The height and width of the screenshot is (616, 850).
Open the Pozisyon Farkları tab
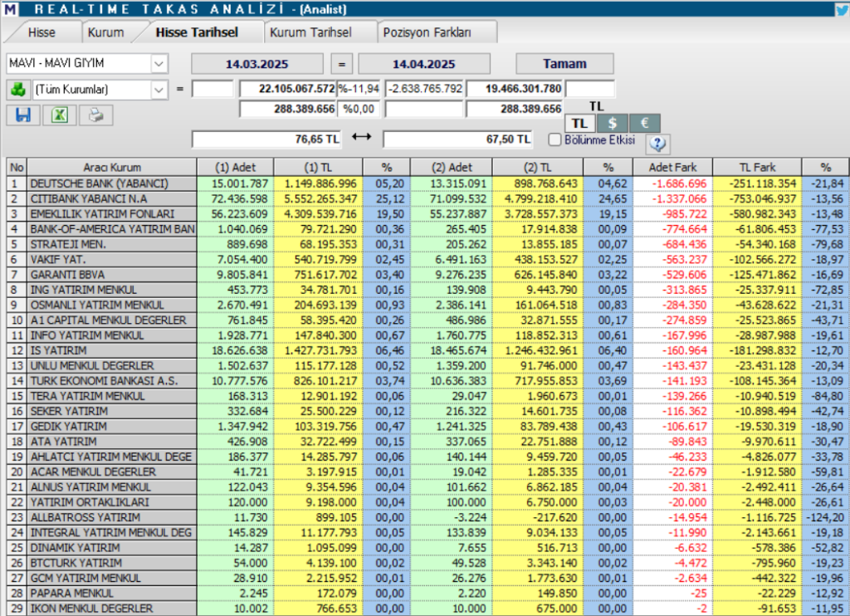[x=437, y=32]
